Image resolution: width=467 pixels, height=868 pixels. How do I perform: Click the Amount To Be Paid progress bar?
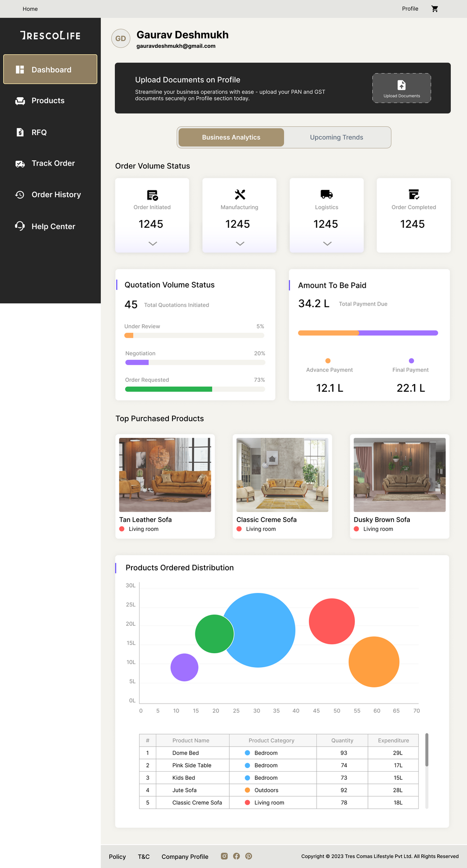[367, 333]
